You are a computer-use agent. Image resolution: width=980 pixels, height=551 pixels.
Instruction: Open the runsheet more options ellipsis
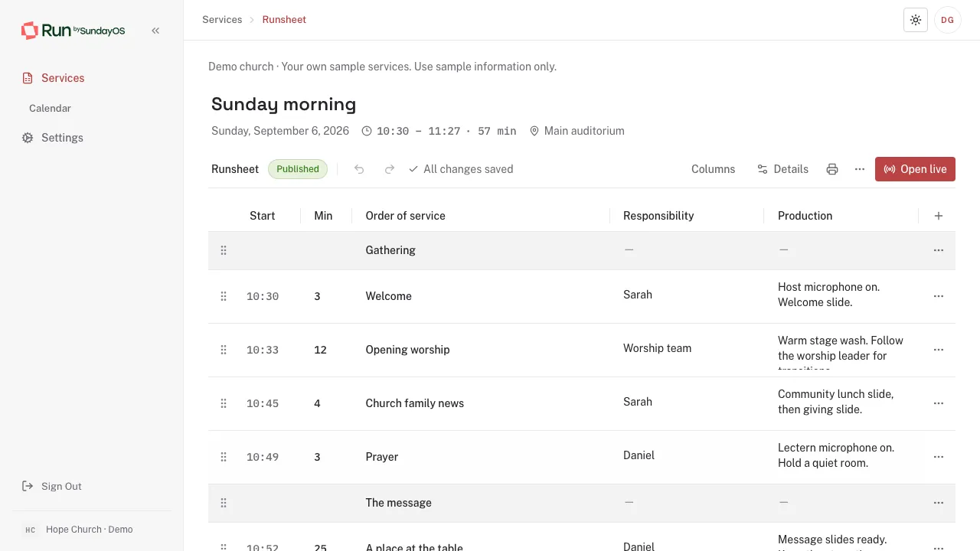[x=860, y=169]
